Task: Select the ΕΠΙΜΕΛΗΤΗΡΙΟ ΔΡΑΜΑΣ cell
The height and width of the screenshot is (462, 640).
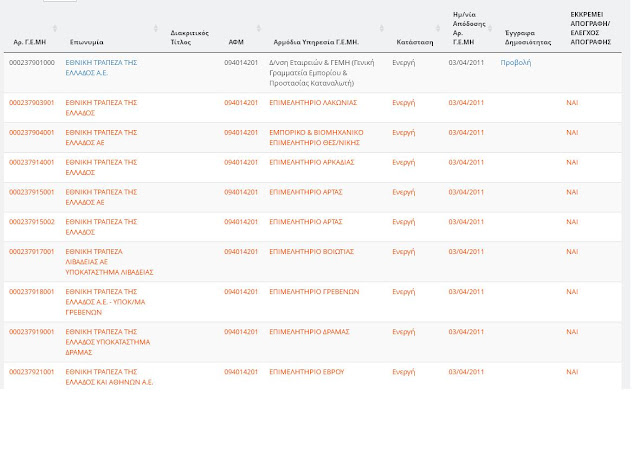Action: point(309,331)
